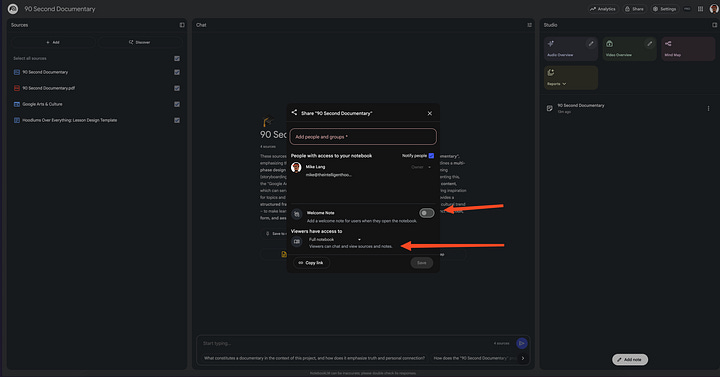Open the Audio Overview tile
The height and width of the screenshot is (377, 720).
tap(571, 49)
